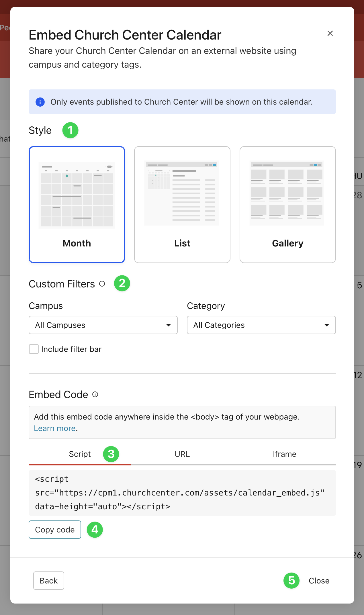Switch to the Script tab

[x=80, y=454]
